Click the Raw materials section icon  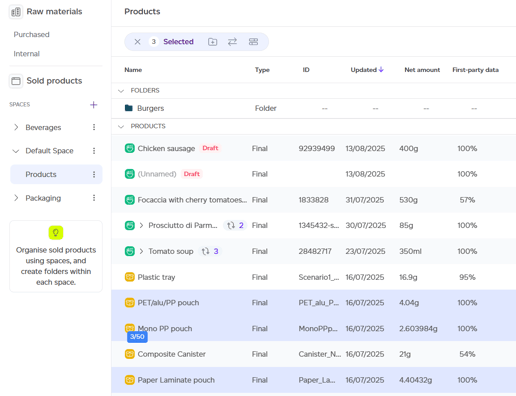pyautogui.click(x=16, y=12)
